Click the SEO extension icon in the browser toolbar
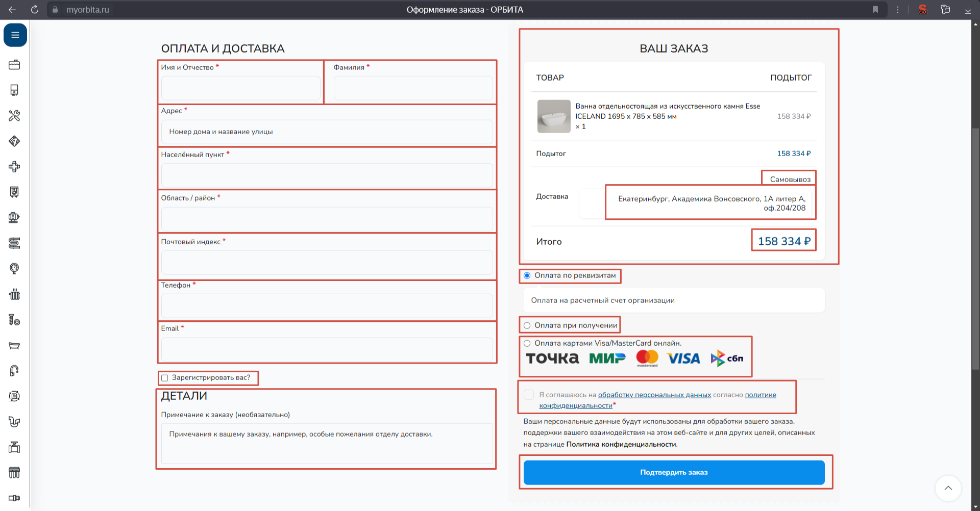Viewport: 980px width, 511px height. tap(922, 10)
